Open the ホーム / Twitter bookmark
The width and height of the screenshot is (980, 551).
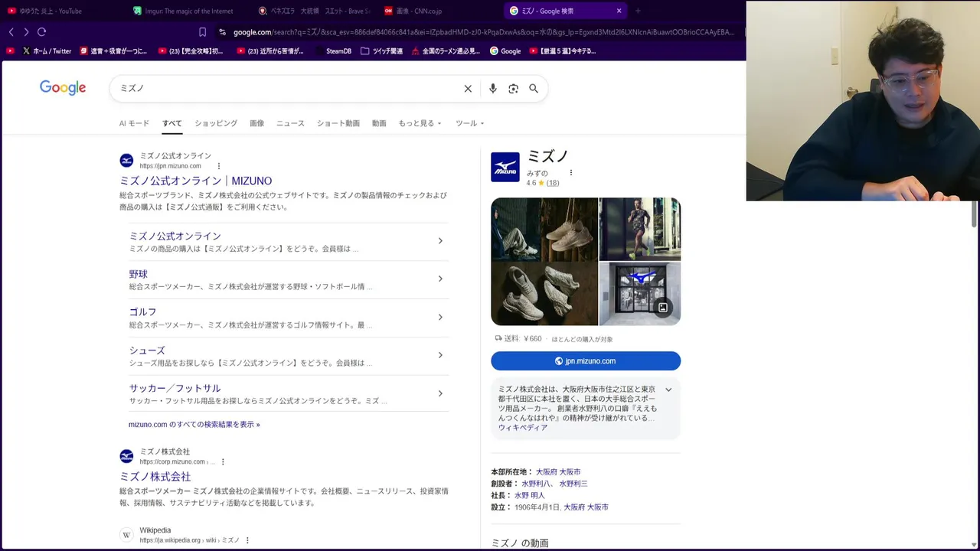click(x=47, y=51)
